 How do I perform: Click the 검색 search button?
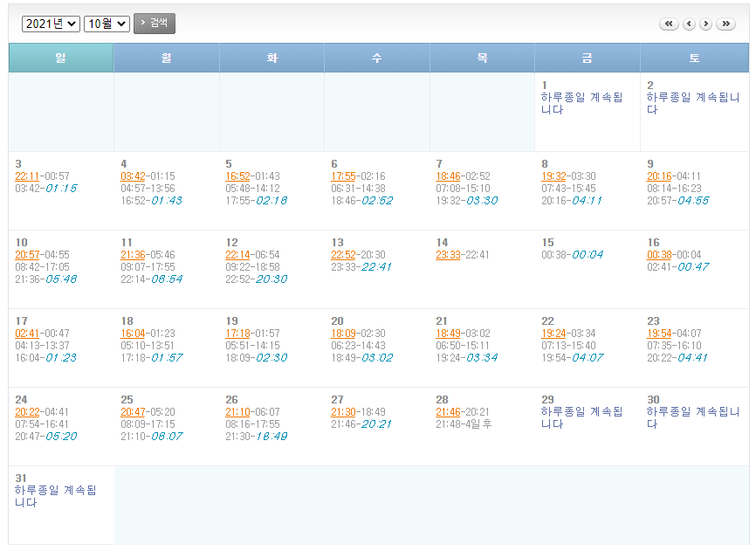pyautogui.click(x=155, y=23)
